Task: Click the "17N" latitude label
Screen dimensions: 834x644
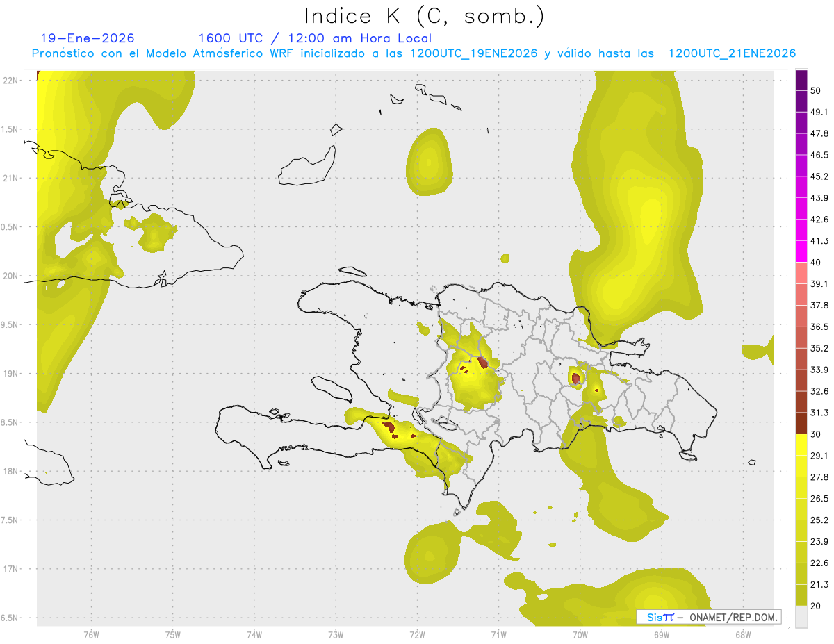Action: [10, 570]
